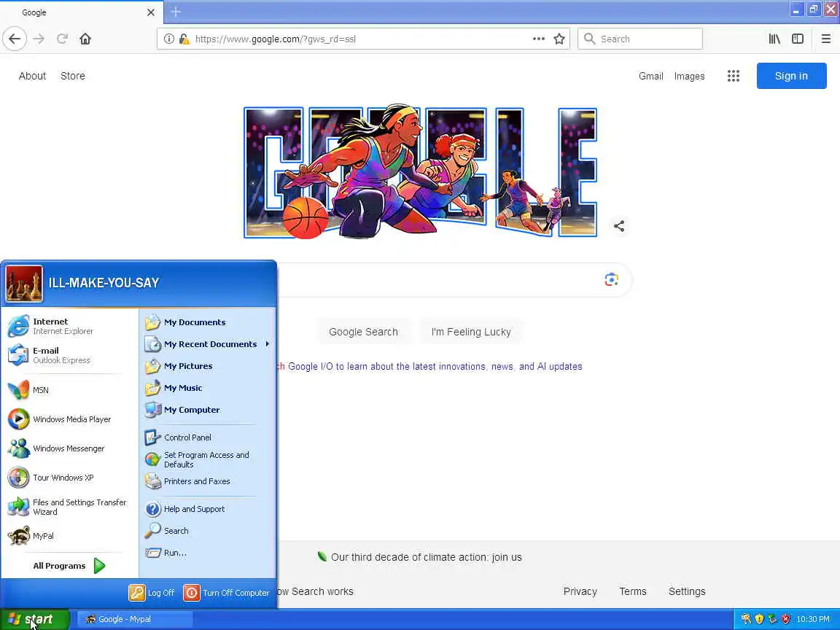Launch MyPal from the Start menu

pos(70,536)
